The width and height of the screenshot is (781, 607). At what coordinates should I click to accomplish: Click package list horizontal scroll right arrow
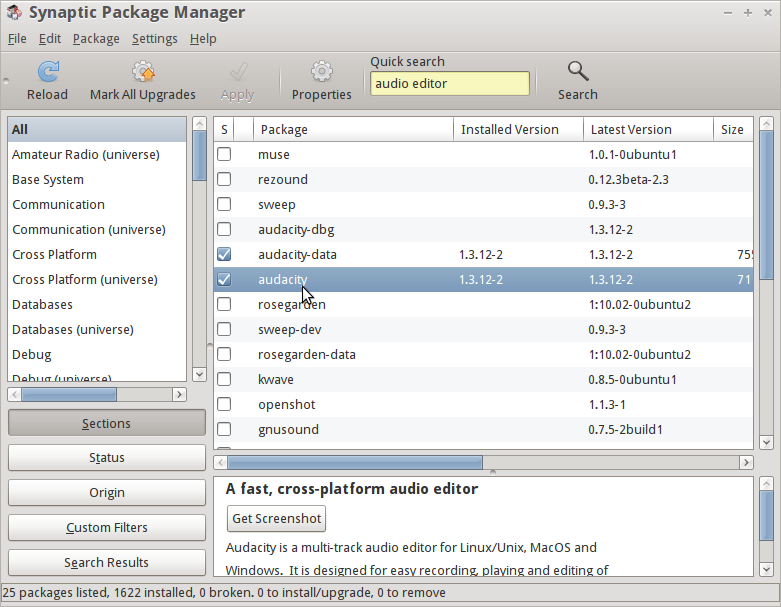[746, 462]
